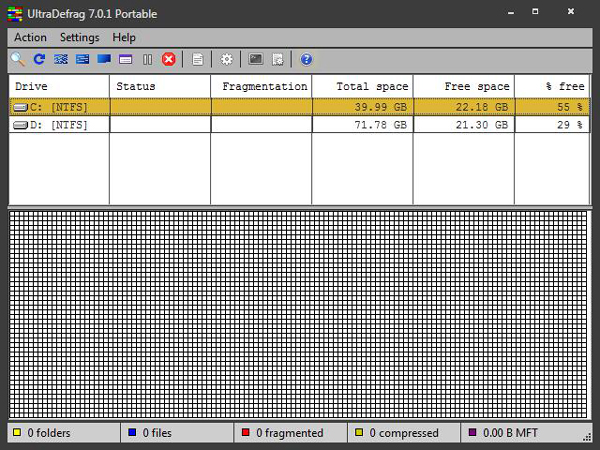Toggle boot time scan console icon
The height and width of the screenshot is (450, 600).
point(256,59)
